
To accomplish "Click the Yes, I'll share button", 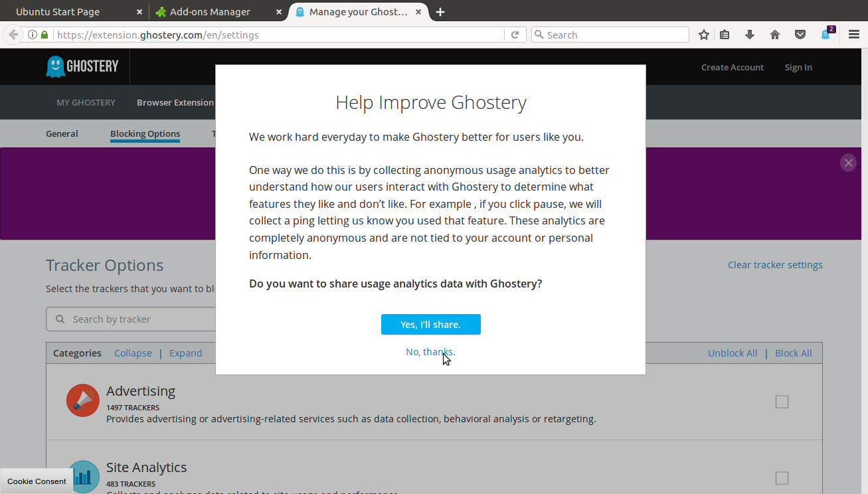I will 430,324.
